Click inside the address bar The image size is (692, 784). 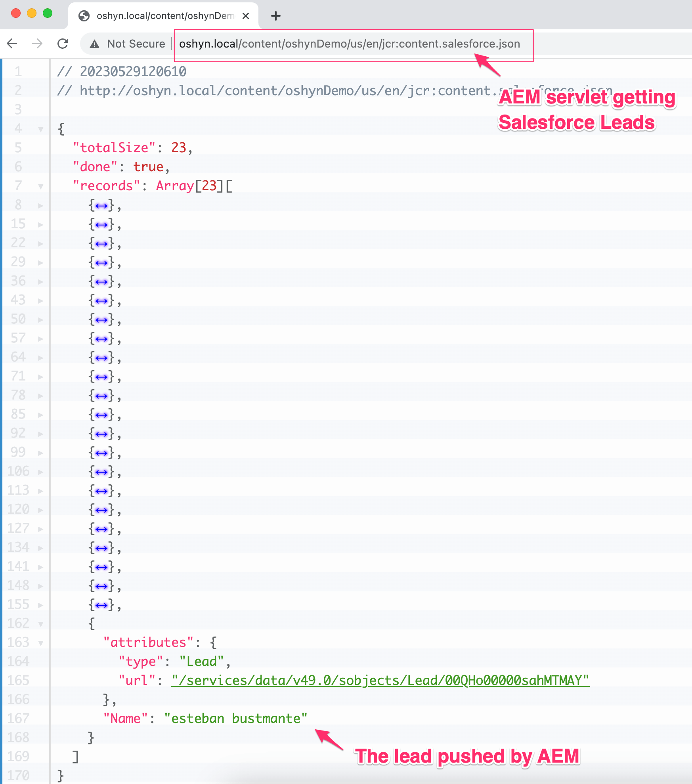point(349,44)
